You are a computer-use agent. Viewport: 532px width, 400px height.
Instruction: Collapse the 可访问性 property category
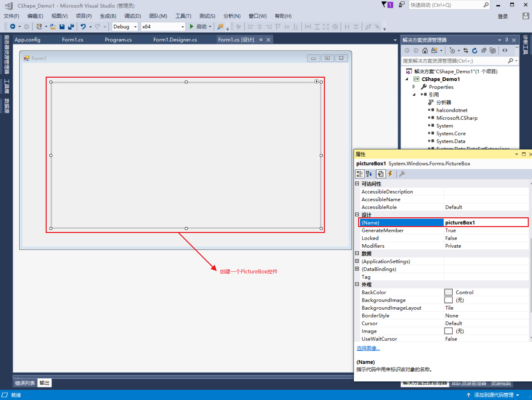click(357, 184)
